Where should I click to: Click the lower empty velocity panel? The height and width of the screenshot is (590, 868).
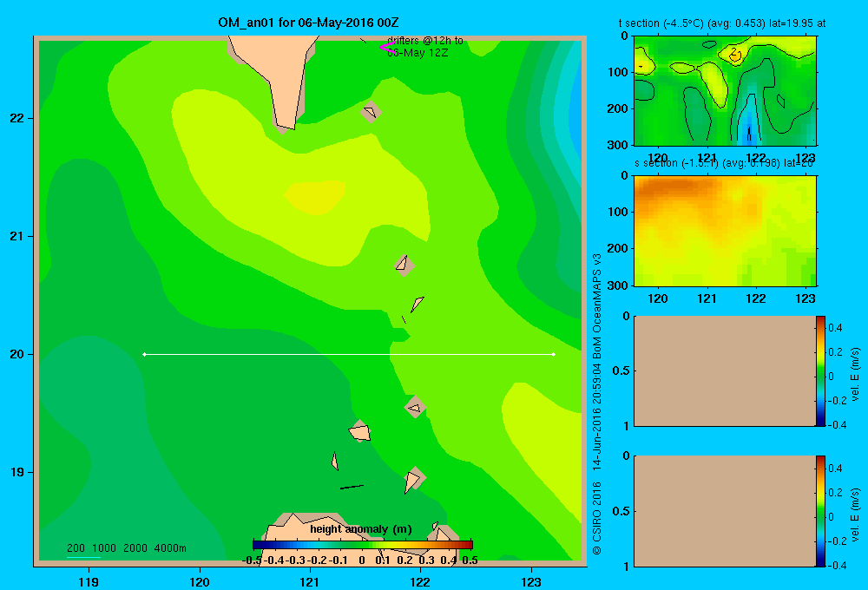point(724,511)
